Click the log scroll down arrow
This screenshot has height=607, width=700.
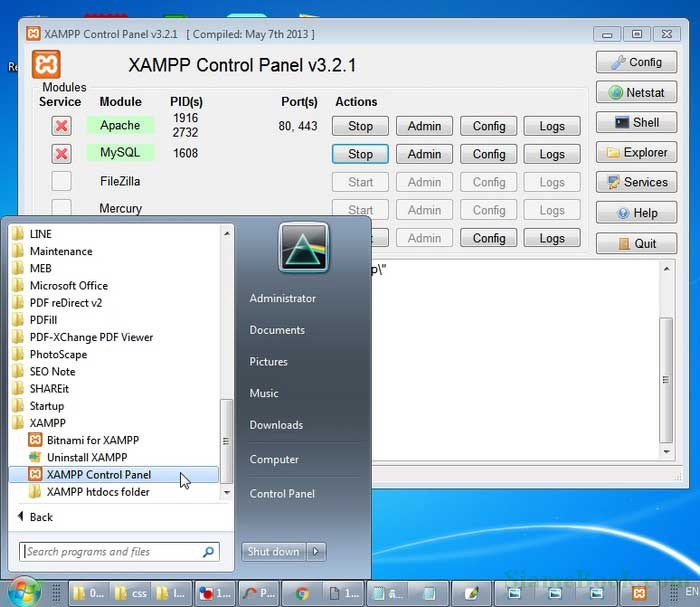(x=666, y=452)
